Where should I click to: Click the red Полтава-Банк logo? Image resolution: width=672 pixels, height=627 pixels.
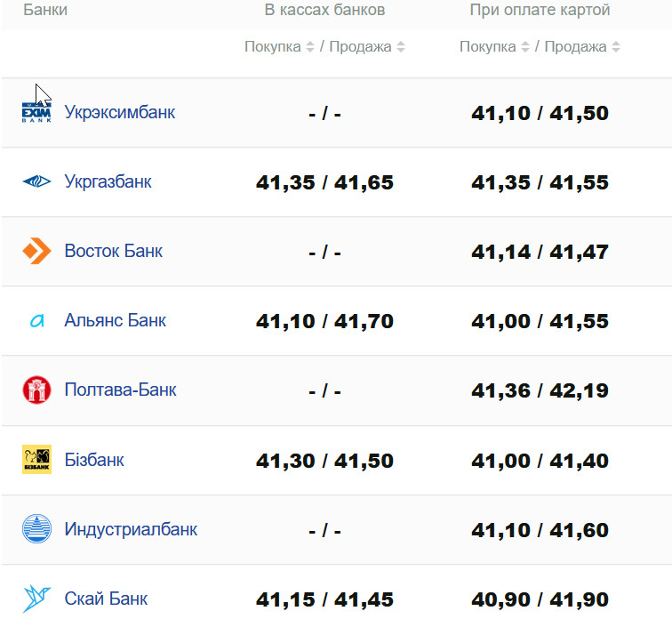pyautogui.click(x=36, y=390)
